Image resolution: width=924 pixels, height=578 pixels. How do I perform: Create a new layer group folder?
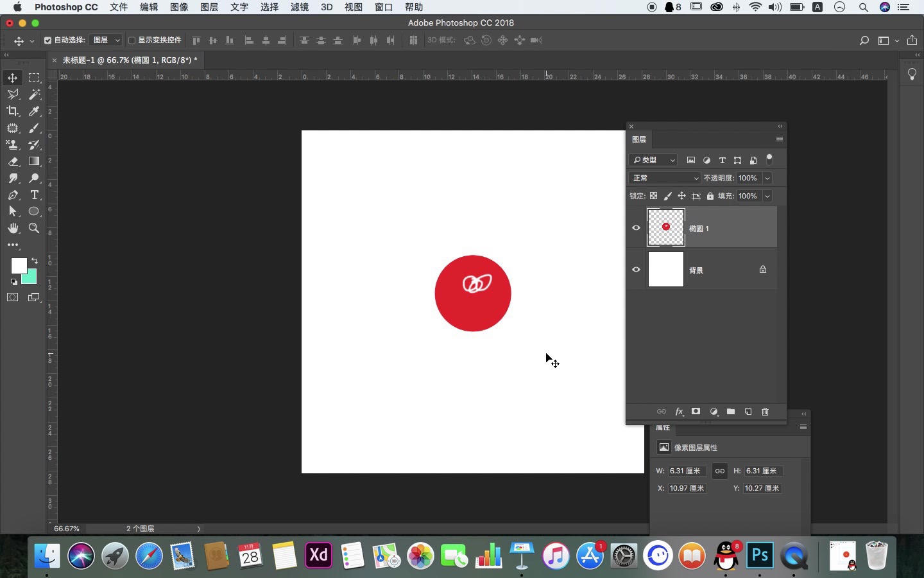pyautogui.click(x=731, y=412)
